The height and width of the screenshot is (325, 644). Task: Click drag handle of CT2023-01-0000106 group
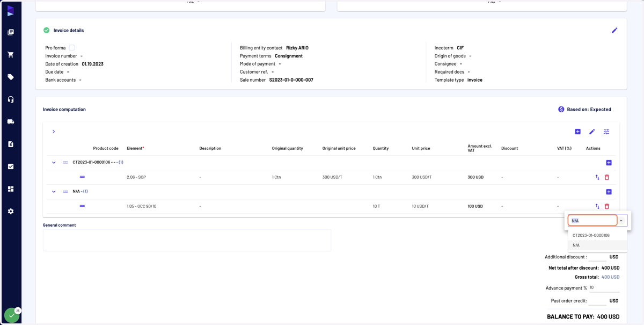click(x=65, y=162)
